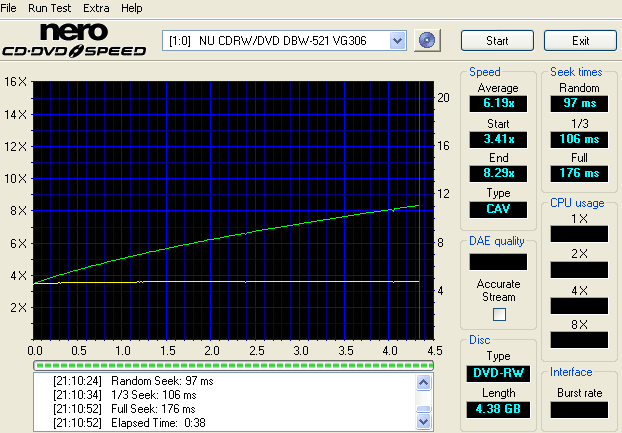Click the Average speed value 6.19x
This screenshot has height=433, width=622.
[498, 103]
